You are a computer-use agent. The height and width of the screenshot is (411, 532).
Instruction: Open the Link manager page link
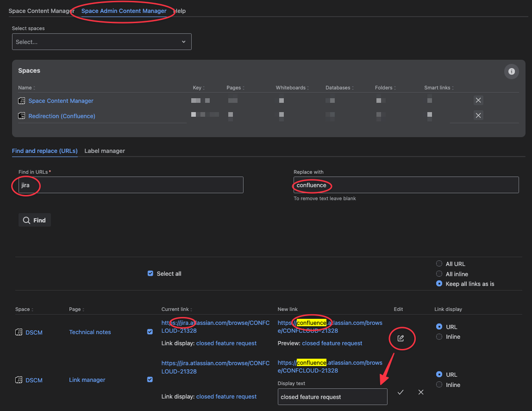[x=87, y=380]
